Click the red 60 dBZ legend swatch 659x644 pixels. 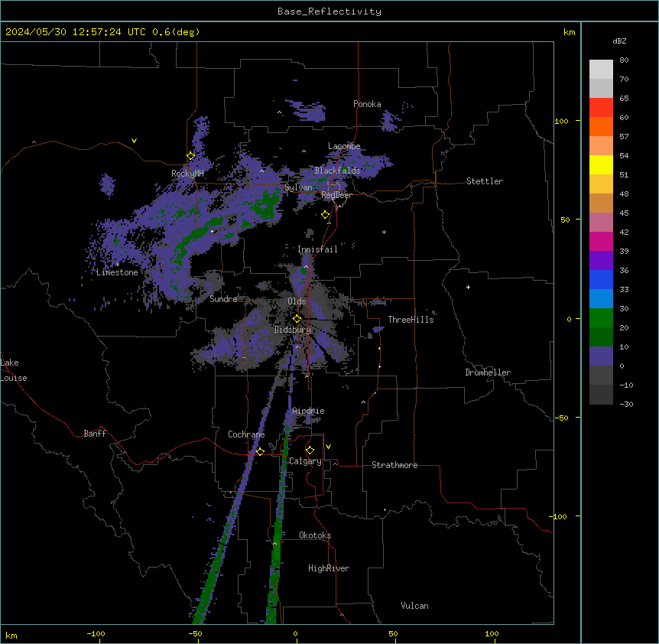pos(601,107)
